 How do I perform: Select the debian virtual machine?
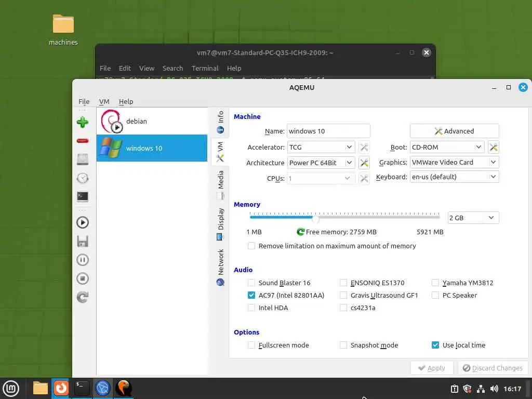[x=152, y=121]
